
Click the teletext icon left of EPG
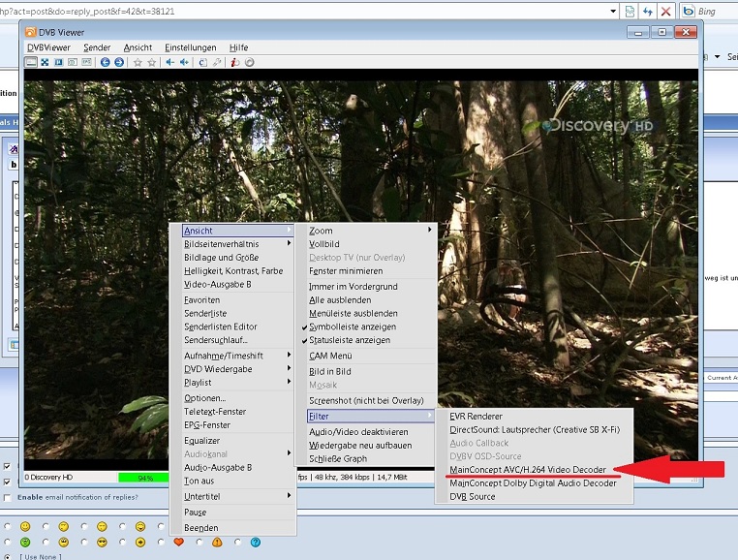point(73,62)
